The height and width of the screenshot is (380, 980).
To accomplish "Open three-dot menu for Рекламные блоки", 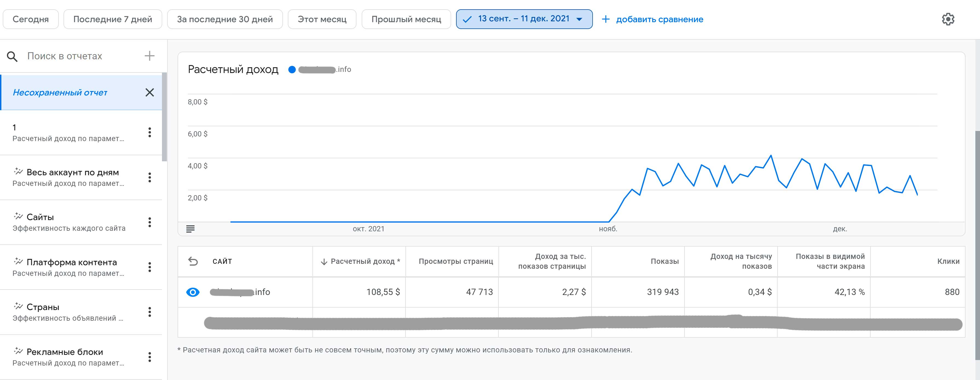I will (x=149, y=357).
